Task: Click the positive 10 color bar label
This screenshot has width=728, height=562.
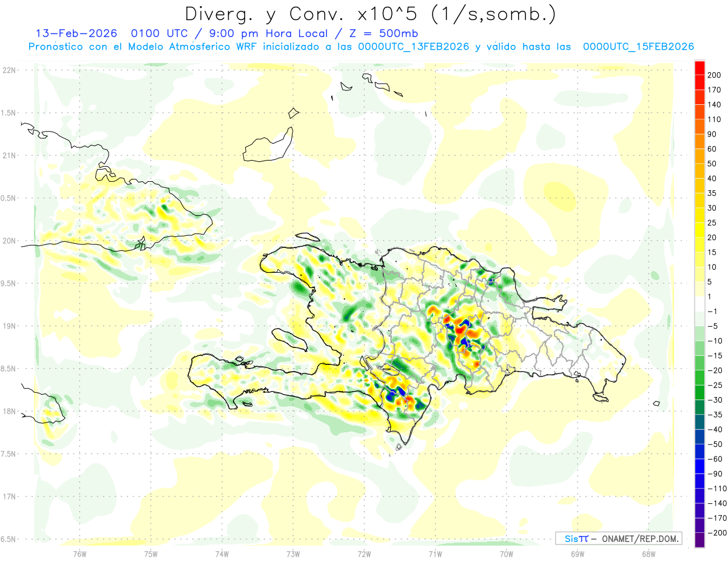Action: click(712, 267)
